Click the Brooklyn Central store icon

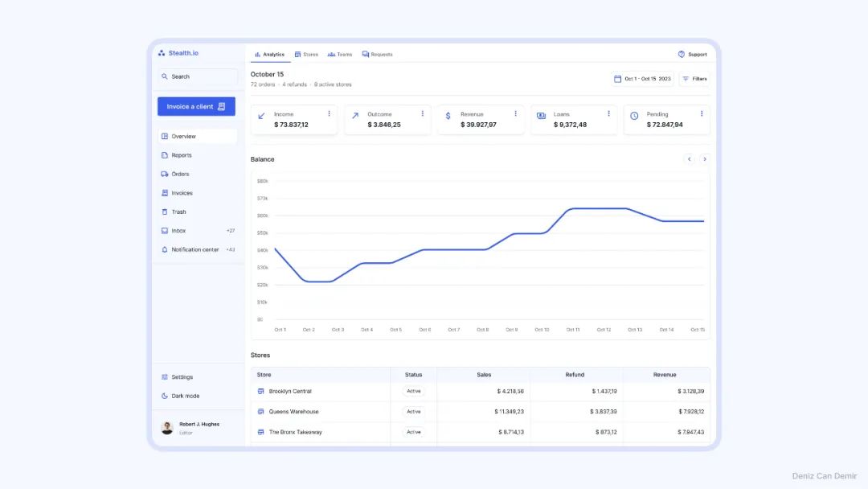[260, 392]
